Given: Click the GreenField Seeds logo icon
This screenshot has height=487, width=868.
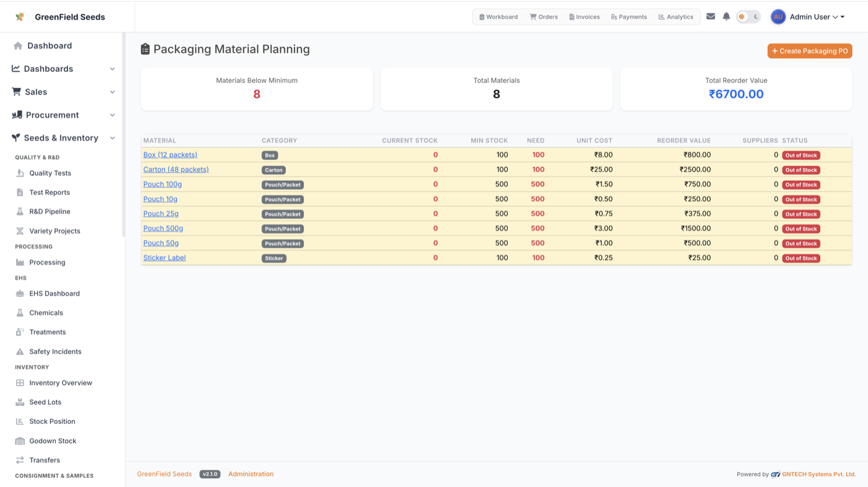Looking at the screenshot, I should click(20, 17).
